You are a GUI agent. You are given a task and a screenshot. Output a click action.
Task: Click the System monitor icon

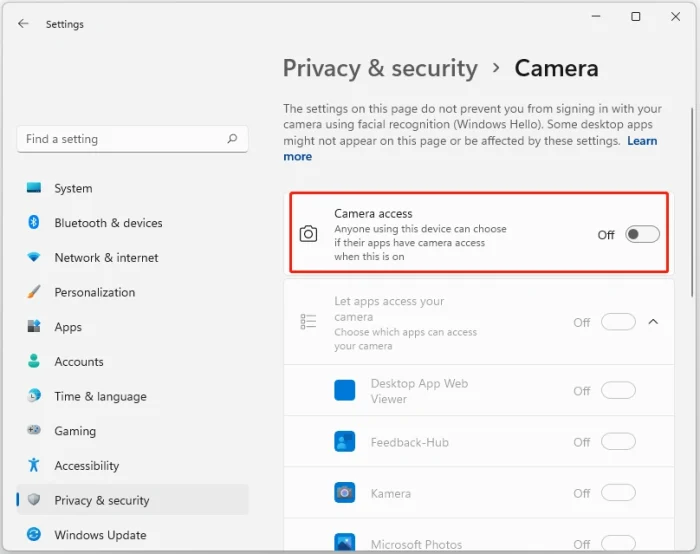(x=34, y=188)
